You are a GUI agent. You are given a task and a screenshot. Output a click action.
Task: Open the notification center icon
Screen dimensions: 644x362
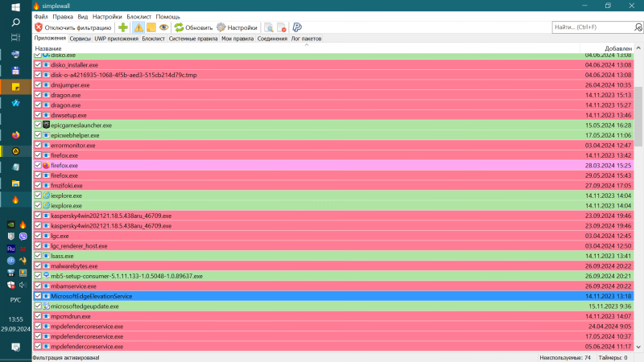15,348
